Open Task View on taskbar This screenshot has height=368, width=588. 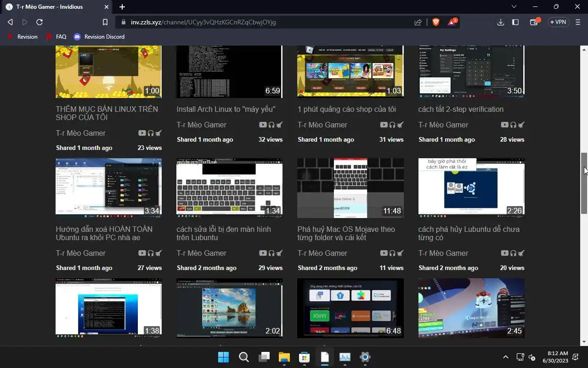264,357
